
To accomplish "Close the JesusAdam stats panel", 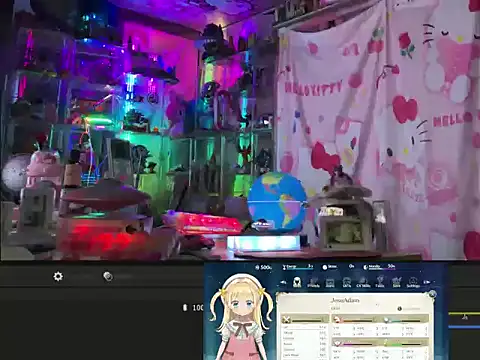I will pos(432,294).
